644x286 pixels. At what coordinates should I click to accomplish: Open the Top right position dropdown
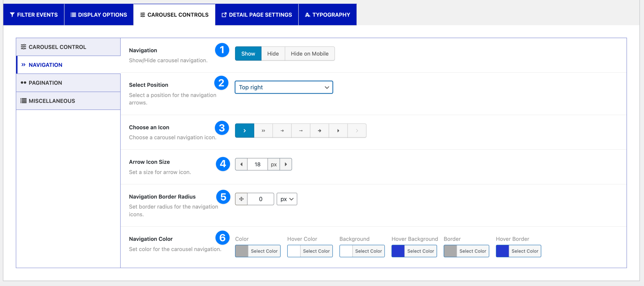[x=284, y=87]
